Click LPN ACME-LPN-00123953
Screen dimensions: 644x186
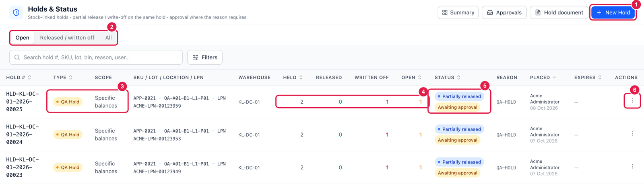[x=157, y=139]
